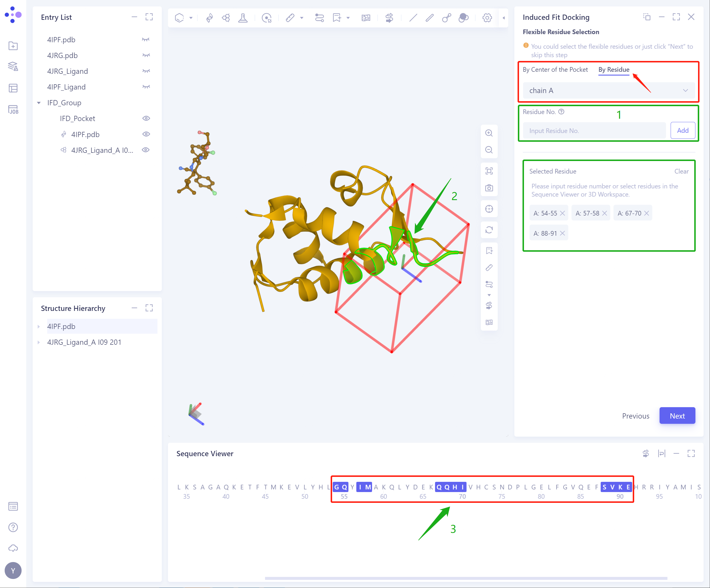Click the camera snapshot icon in the viewer sidebar

pos(489,188)
